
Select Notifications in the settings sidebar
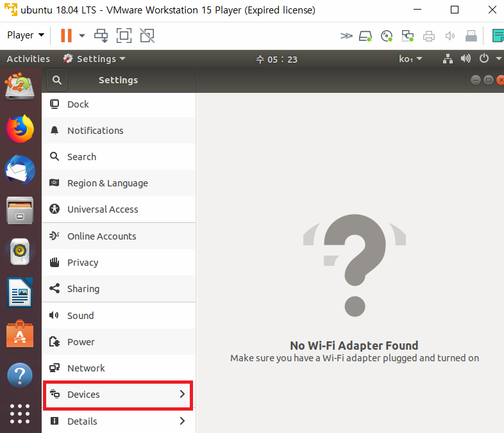click(119, 131)
